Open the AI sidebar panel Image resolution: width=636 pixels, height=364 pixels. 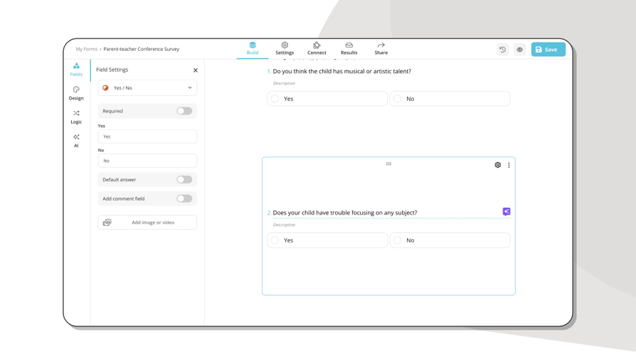(x=76, y=140)
